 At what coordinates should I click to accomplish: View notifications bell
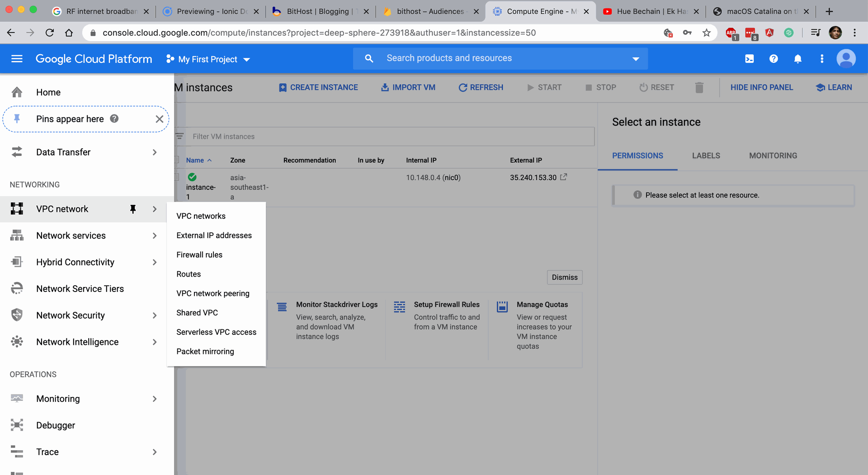coord(798,59)
